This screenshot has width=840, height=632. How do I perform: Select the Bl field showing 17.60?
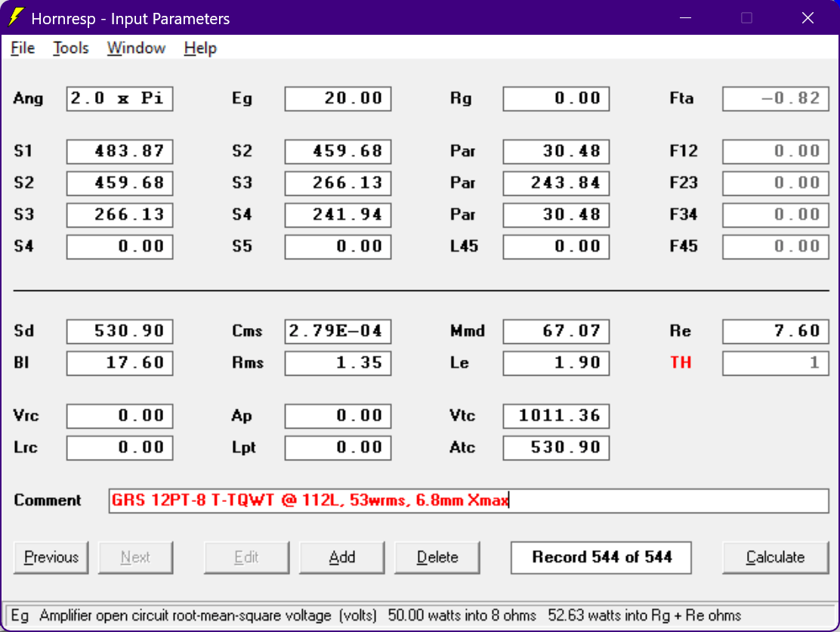click(x=119, y=363)
